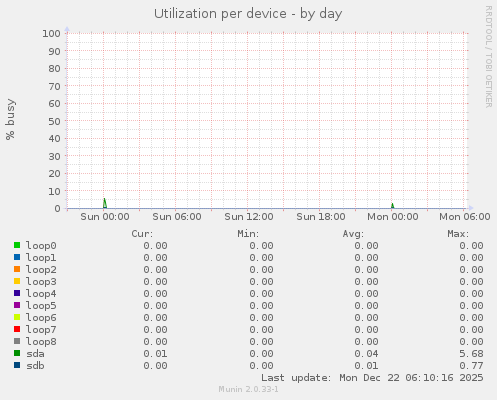The width and height of the screenshot is (497, 400).
Task: Select the sdb legend label
Action: point(35,366)
